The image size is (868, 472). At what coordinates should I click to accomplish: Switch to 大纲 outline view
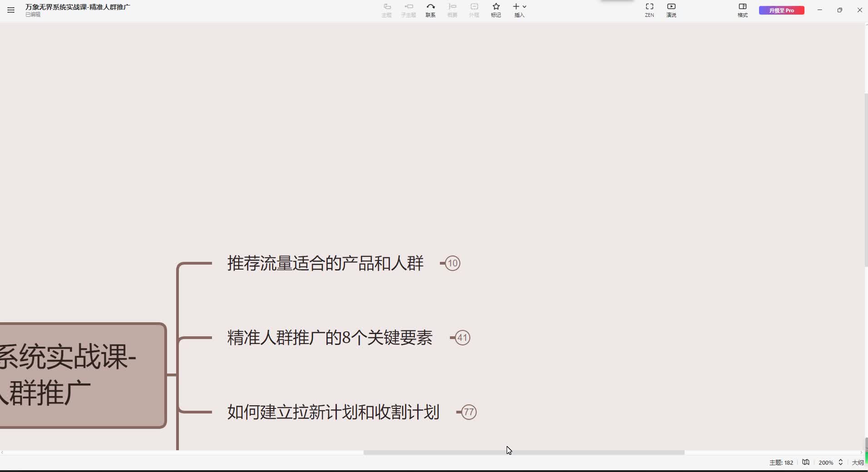click(x=858, y=462)
